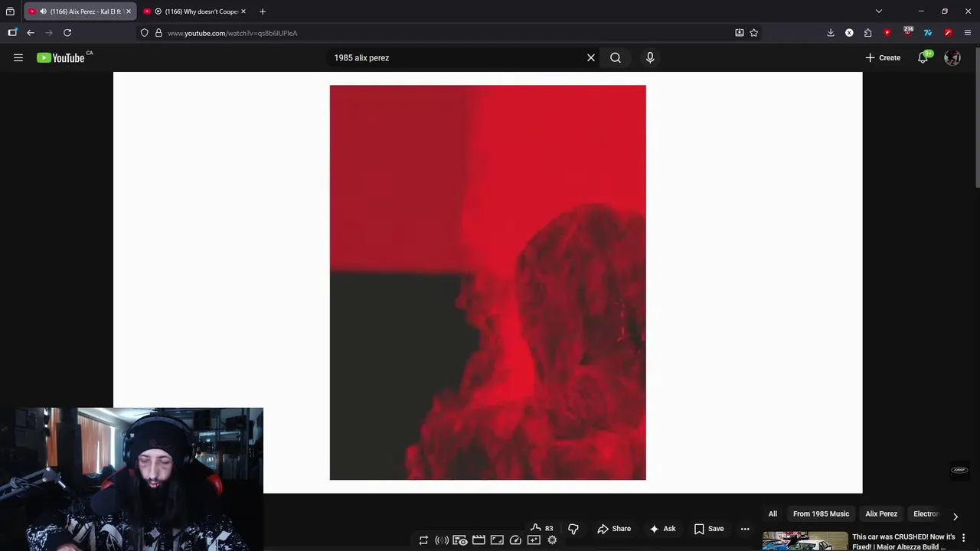
Task: Bookmark this page with the star
Action: pos(754,33)
